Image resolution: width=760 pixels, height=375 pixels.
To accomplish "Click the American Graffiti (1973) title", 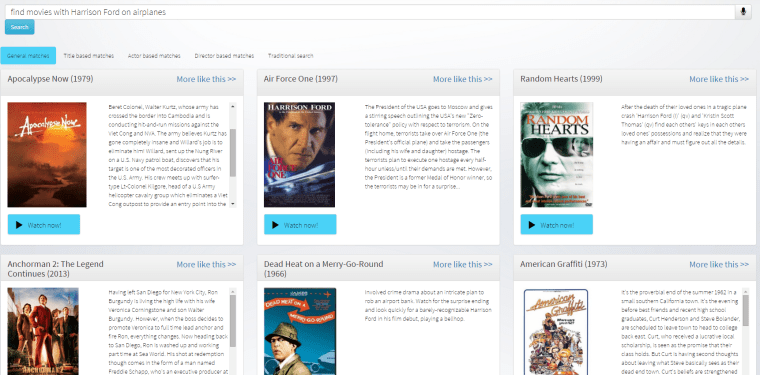I will pos(564,264).
